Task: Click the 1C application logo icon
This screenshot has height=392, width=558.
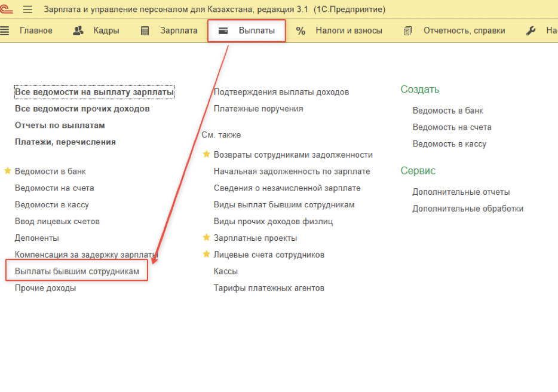Action: click(8, 10)
